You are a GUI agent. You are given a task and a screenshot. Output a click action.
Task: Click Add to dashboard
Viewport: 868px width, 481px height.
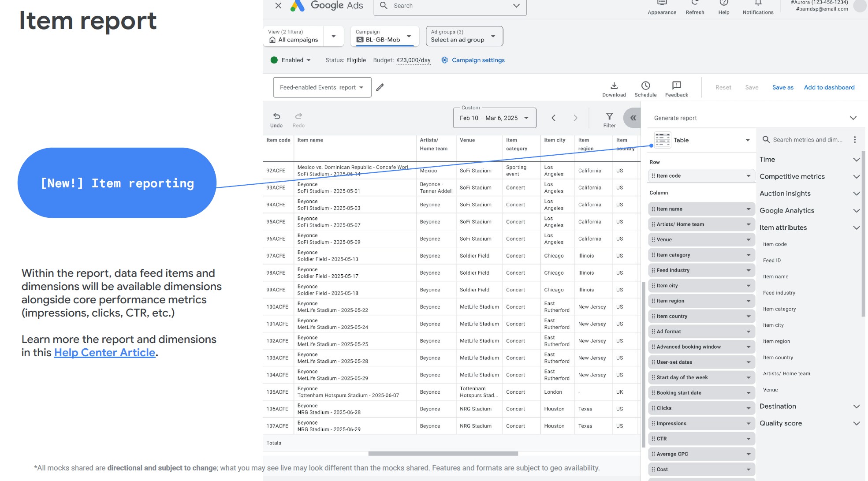tap(829, 87)
